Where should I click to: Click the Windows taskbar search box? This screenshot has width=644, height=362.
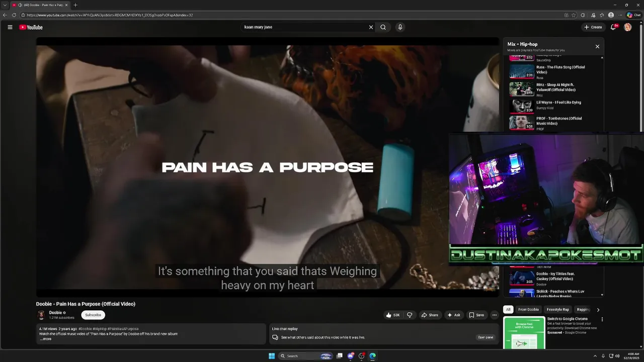coord(306,356)
